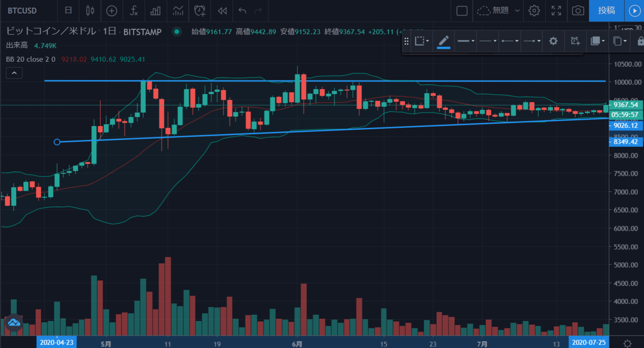644x348 pixels.
Task: Create an alert with alarm clock icon
Action: pos(200,10)
